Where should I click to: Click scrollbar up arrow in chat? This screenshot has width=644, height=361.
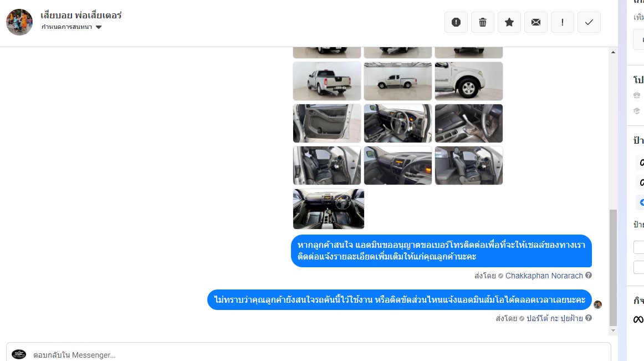tap(613, 52)
